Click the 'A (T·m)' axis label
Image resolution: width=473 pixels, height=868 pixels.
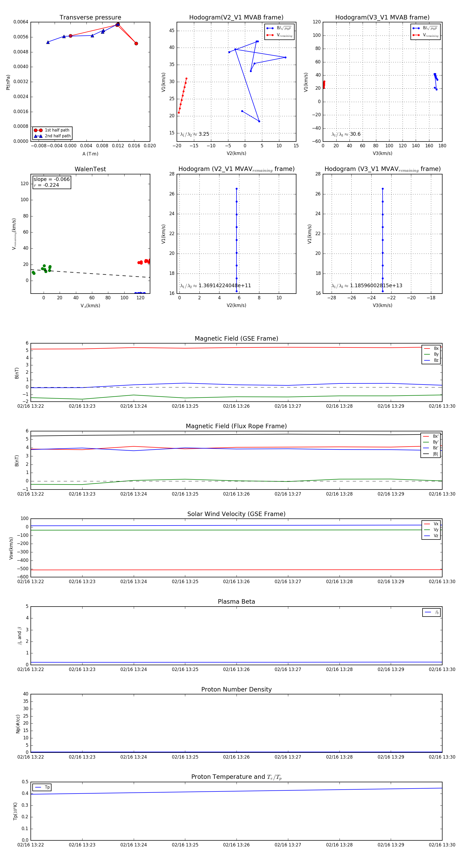[90, 154]
